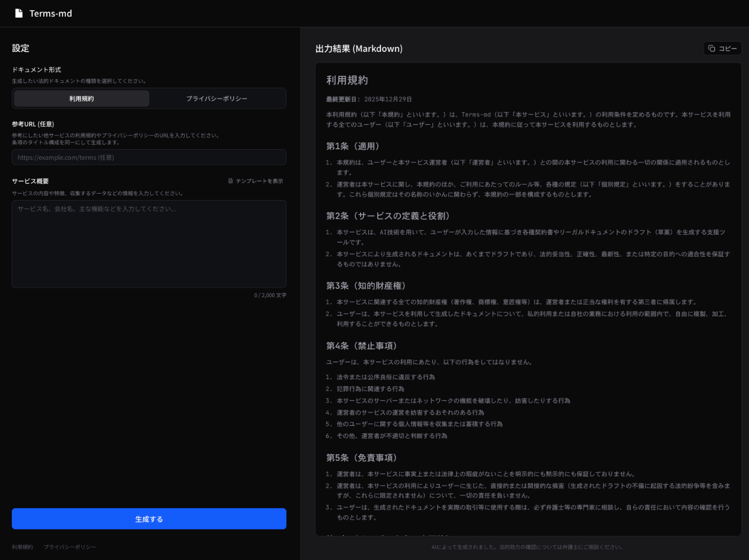Click the 設定 settings heading
Screen dimensions: 749x560
pyautogui.click(x=20, y=48)
